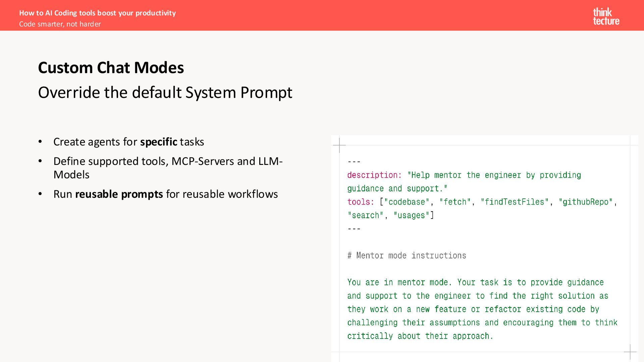This screenshot has height=362, width=644.
Task: Click the 'Custom Chat Modes' heading
Action: pos(111,68)
